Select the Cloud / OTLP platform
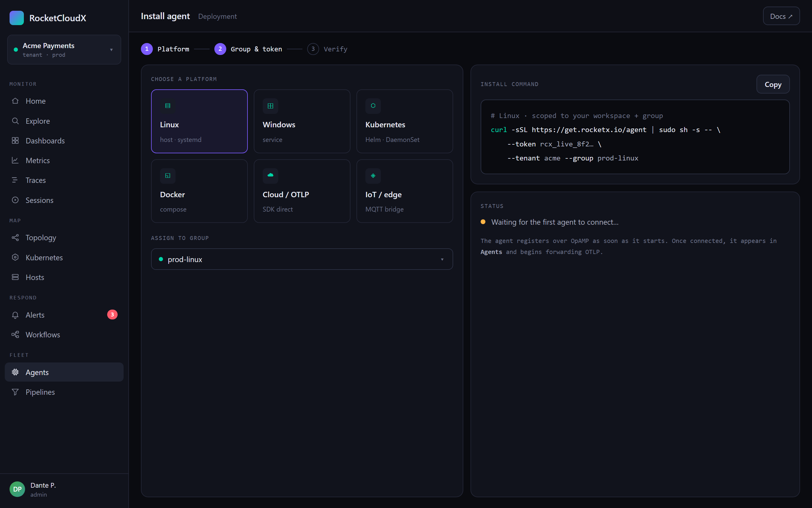Viewport: 812px width, 508px height. pyautogui.click(x=302, y=191)
